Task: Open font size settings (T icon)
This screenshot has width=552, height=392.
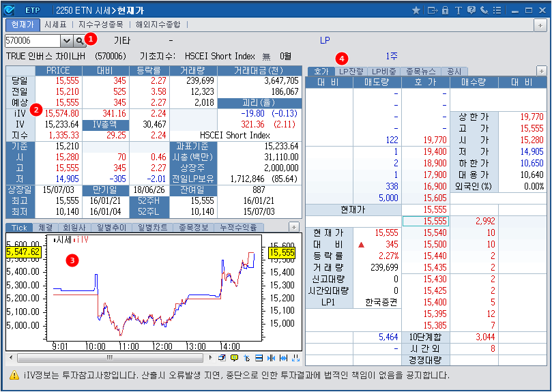Action: pyautogui.click(x=459, y=10)
